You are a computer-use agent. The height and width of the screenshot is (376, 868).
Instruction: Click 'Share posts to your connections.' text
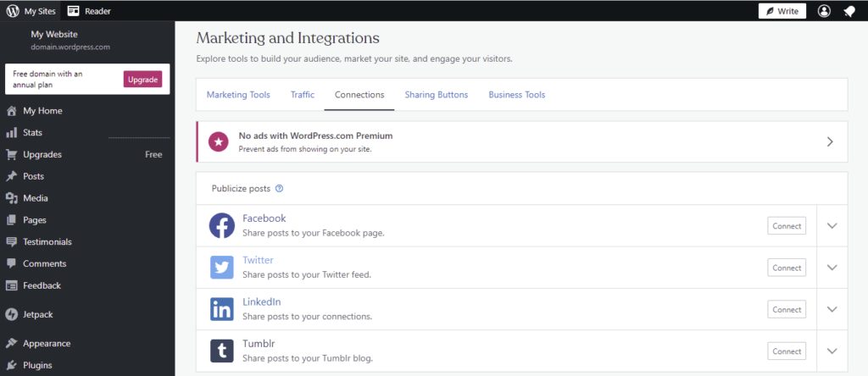tap(307, 317)
